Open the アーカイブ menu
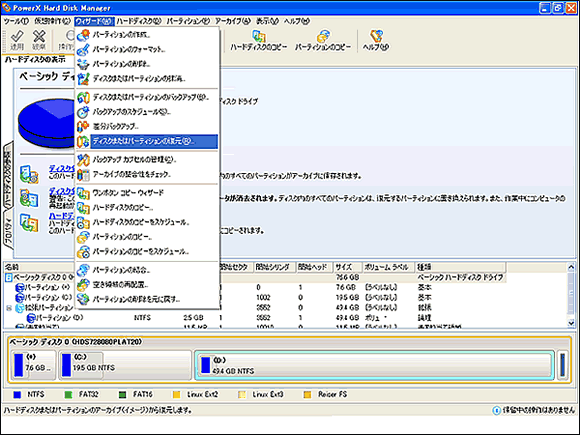This screenshot has height=435, width=580. click(x=233, y=21)
